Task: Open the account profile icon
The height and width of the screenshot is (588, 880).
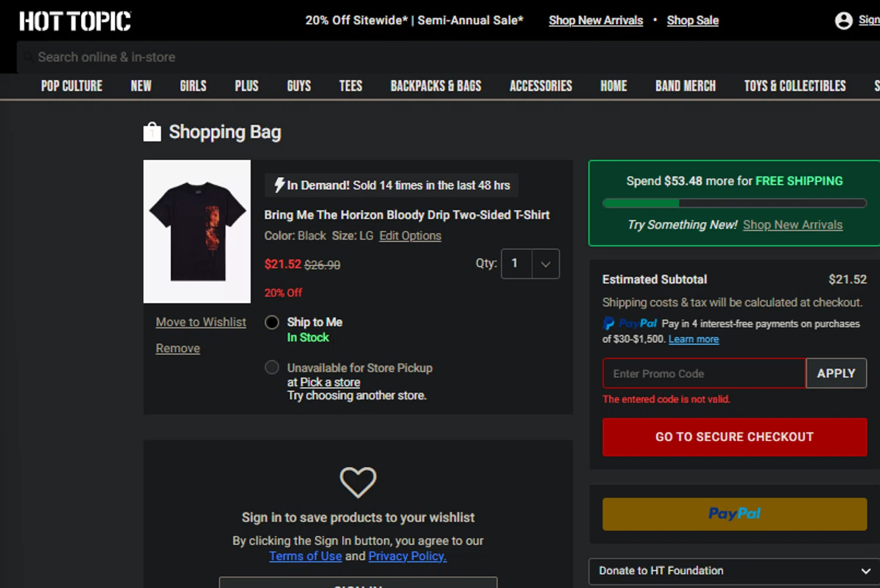Action: (x=843, y=21)
